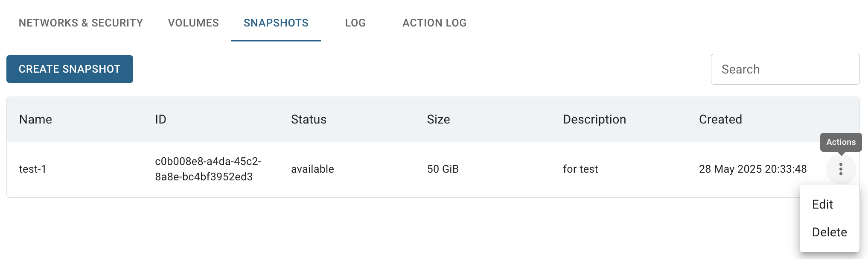Choose Delete in the snapshot actions menu

click(x=829, y=232)
